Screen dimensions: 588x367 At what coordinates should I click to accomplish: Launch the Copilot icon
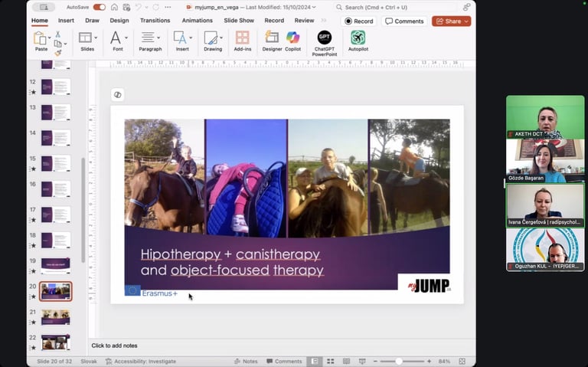(292, 37)
